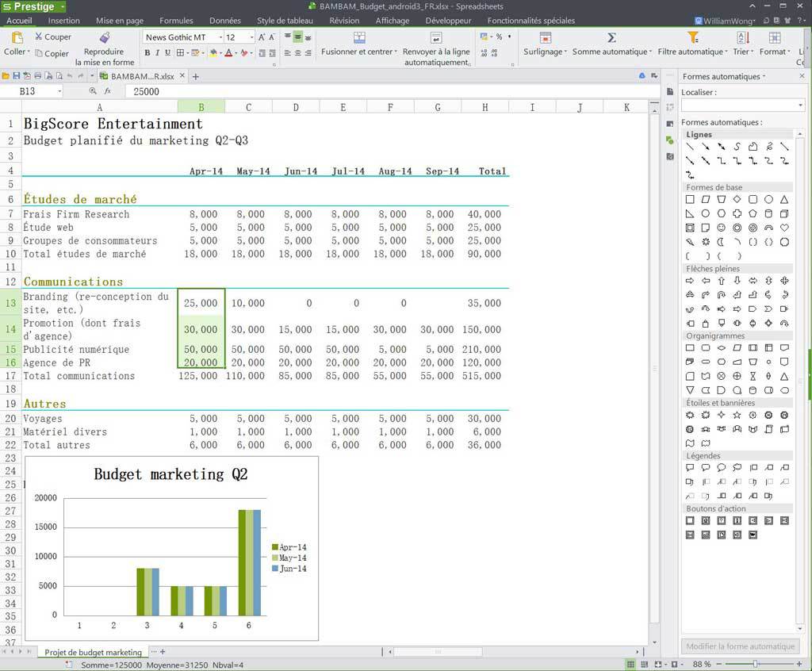Expand the borders dropdown arrow
The image size is (812, 671).
pos(187,53)
